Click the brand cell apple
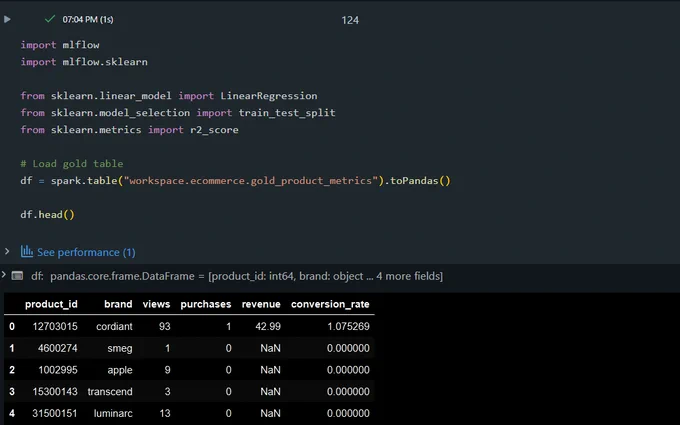The height and width of the screenshot is (425, 680). tap(120, 369)
